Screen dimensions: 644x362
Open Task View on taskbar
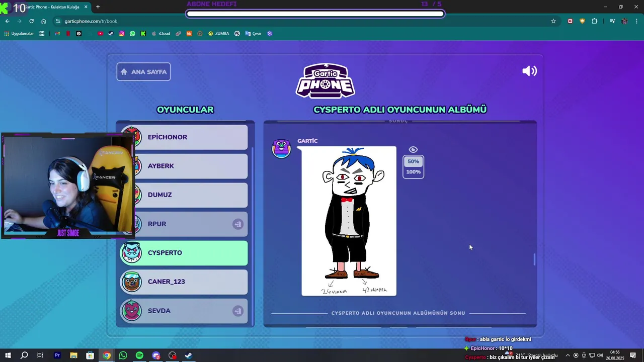click(x=40, y=355)
